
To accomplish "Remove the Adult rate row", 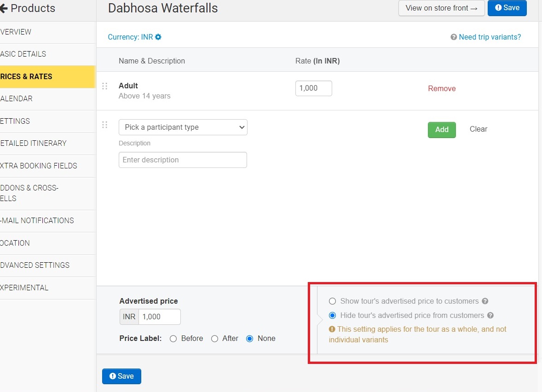I will pyautogui.click(x=442, y=89).
